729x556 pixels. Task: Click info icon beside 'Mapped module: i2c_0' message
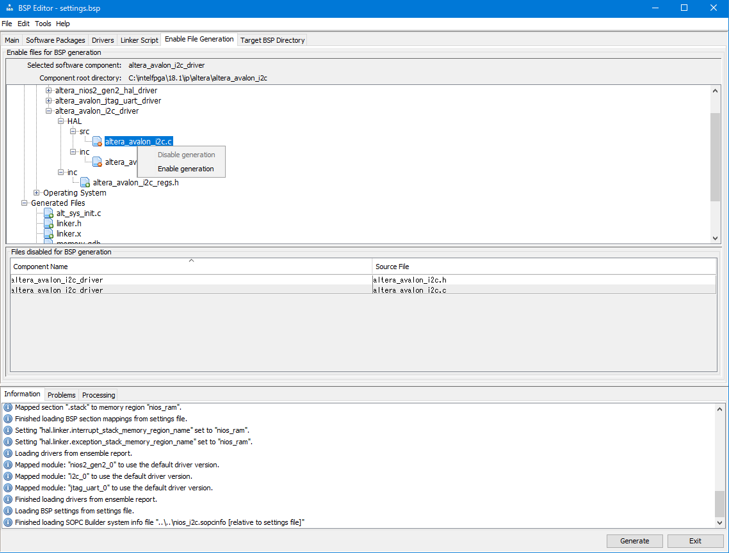[8, 477]
